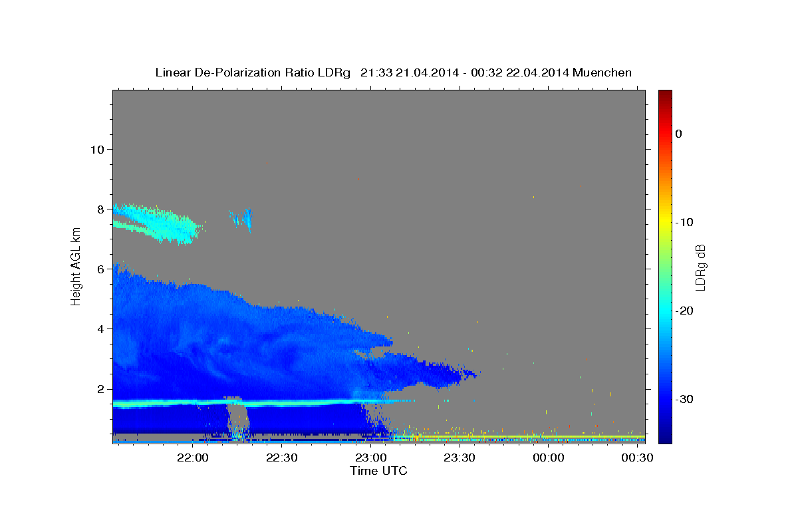This screenshot has width=798, height=532.
Task: Click the 'Muenchen' location text in the title
Action: (604, 72)
